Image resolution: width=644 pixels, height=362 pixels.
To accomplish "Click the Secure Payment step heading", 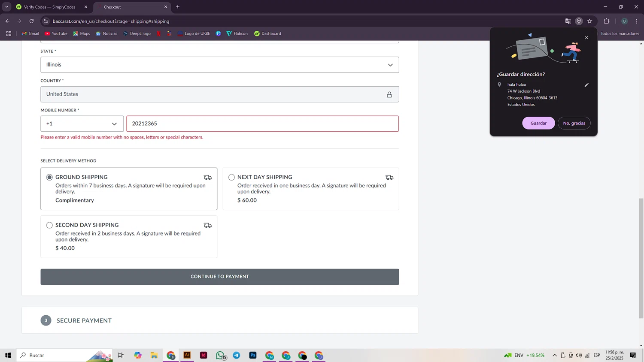I will pyautogui.click(x=84, y=320).
